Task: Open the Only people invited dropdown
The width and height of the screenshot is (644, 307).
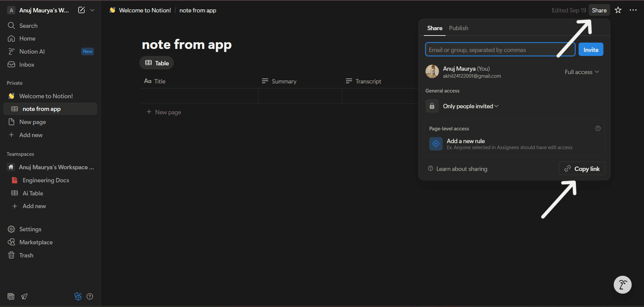Action: 470,106
